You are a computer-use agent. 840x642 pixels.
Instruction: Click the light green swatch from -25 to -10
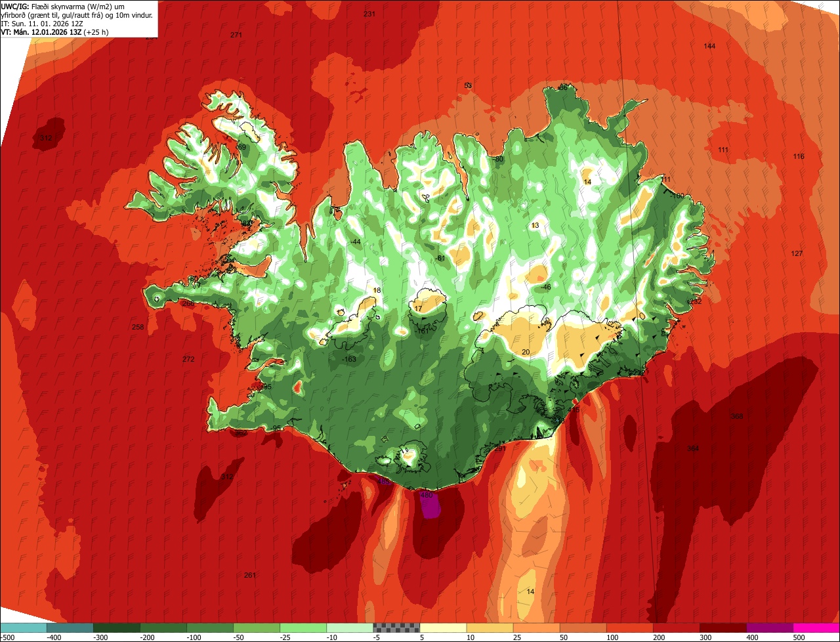pos(303,628)
